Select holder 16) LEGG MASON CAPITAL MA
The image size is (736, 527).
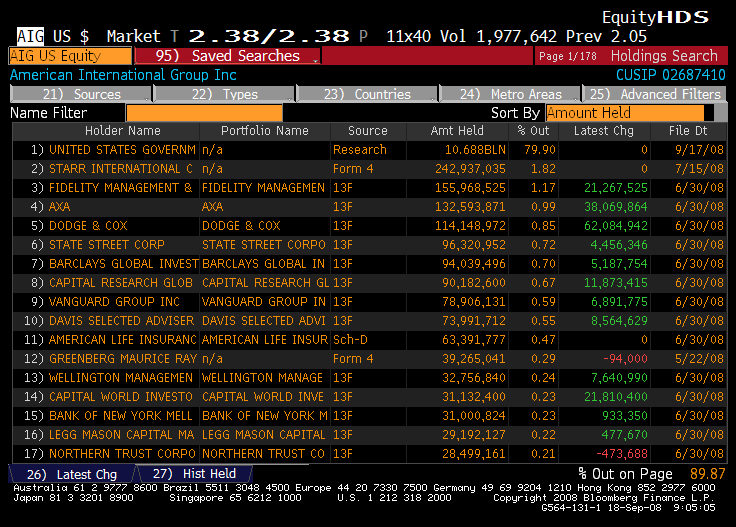coord(109,435)
